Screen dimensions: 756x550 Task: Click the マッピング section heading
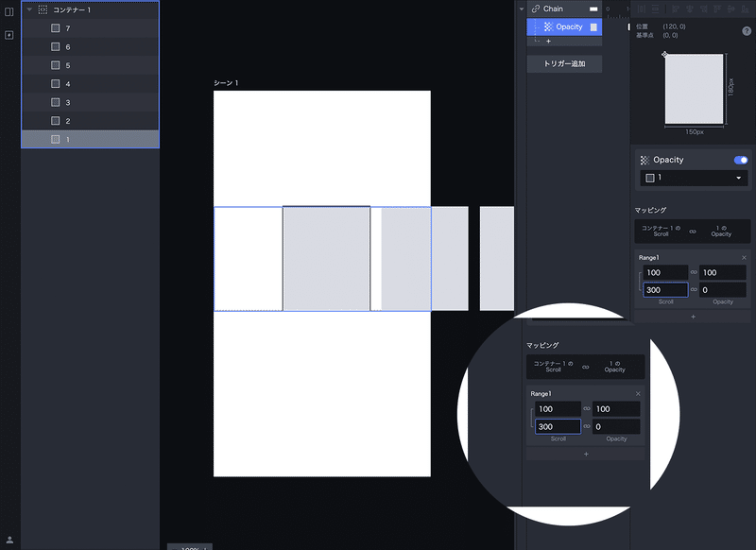point(650,210)
